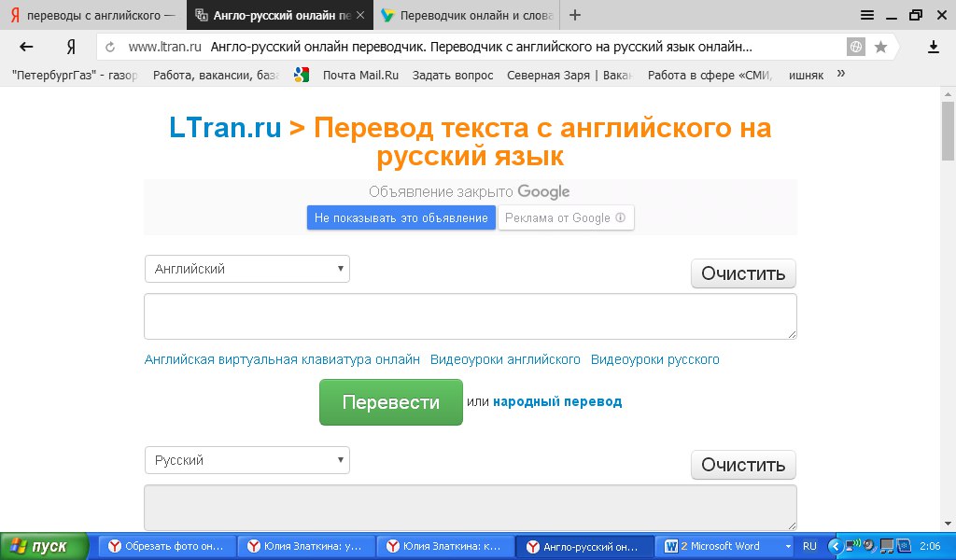Image resolution: width=956 pixels, height=560 pixels.
Task: Close the Англо-русский онлайн tab
Action: pyautogui.click(x=360, y=15)
